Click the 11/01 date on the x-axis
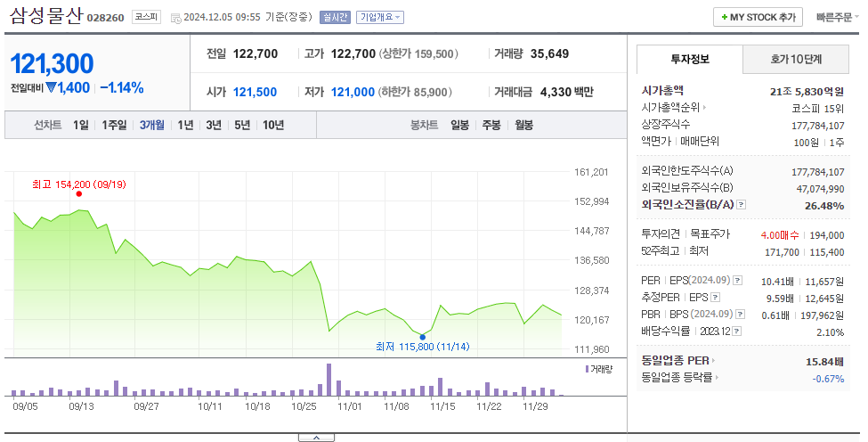Screen dimensions: 868x442 pos(349,406)
